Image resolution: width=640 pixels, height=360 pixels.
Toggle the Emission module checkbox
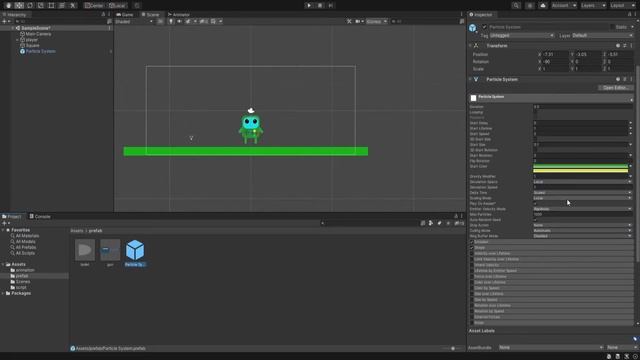[472, 242]
